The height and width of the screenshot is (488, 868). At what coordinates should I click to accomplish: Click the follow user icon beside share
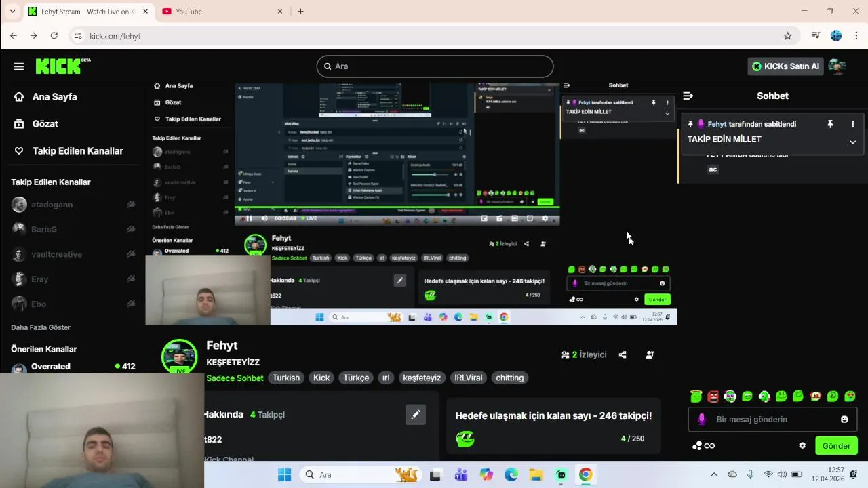[x=650, y=354]
